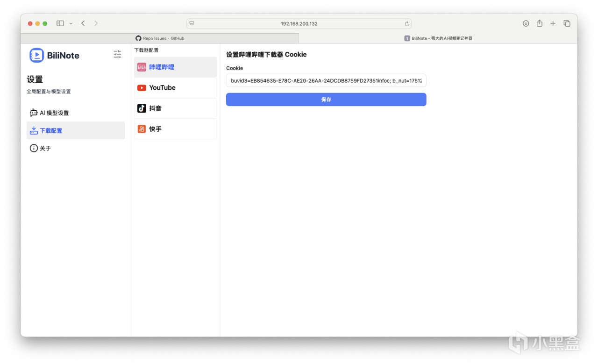This screenshot has width=598, height=364.
Task: Open a new tab with the plus icon
Action: 553,23
